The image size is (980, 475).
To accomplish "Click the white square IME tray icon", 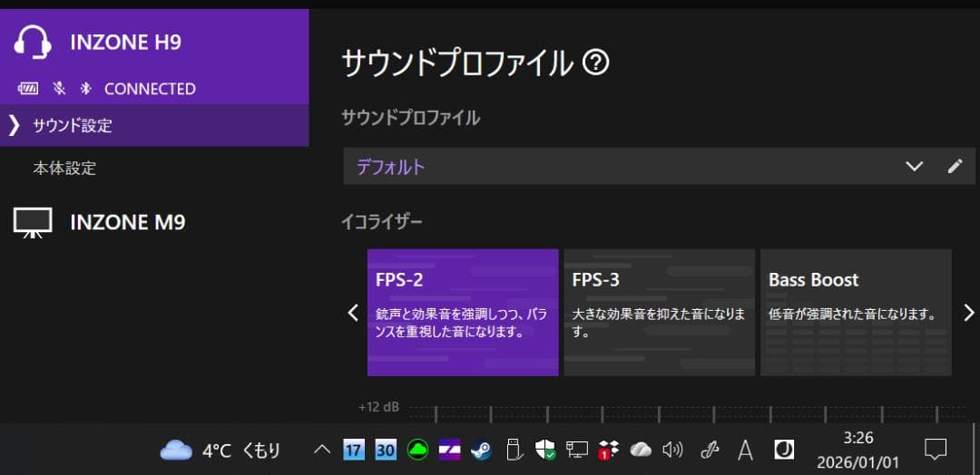I will (784, 450).
